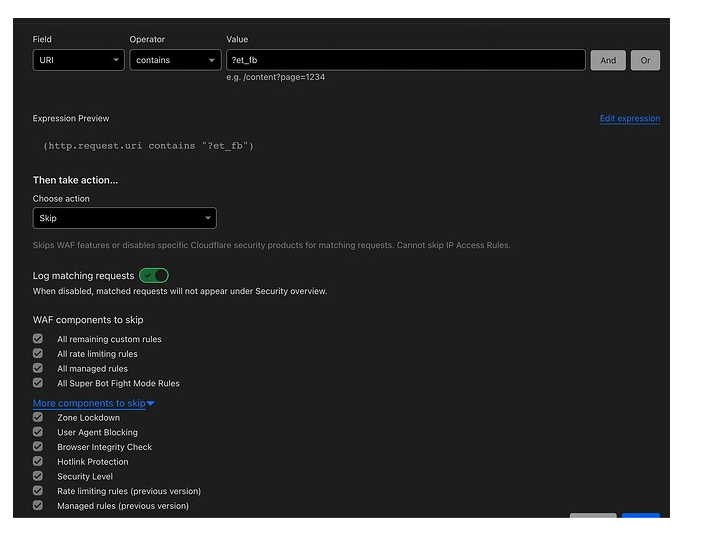Click the Value input containing ?et_fb
Viewport: 714px width, 537px height.
point(406,60)
